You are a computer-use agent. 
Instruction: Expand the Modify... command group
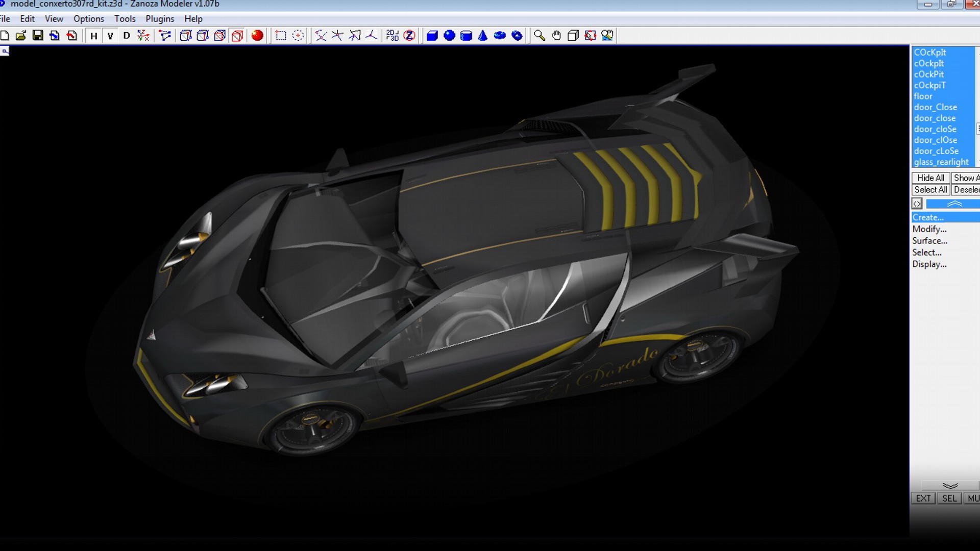[x=929, y=229]
